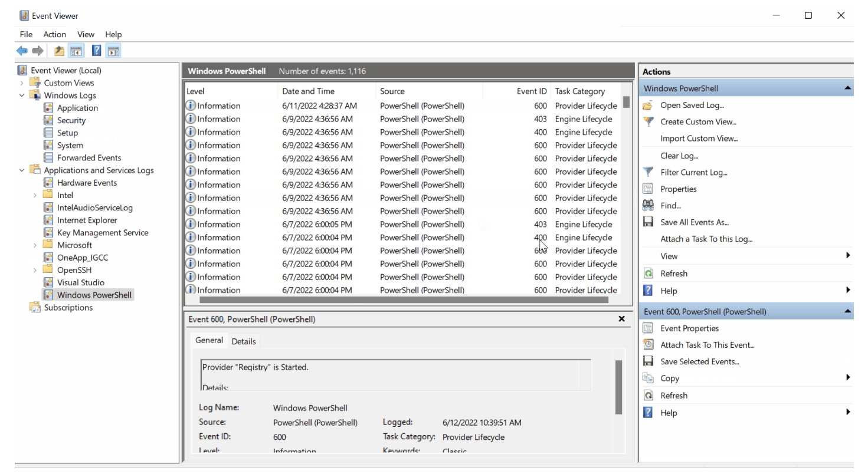This screenshot has width=868, height=474.
Task: Click Import Custom View... action
Action: click(699, 139)
